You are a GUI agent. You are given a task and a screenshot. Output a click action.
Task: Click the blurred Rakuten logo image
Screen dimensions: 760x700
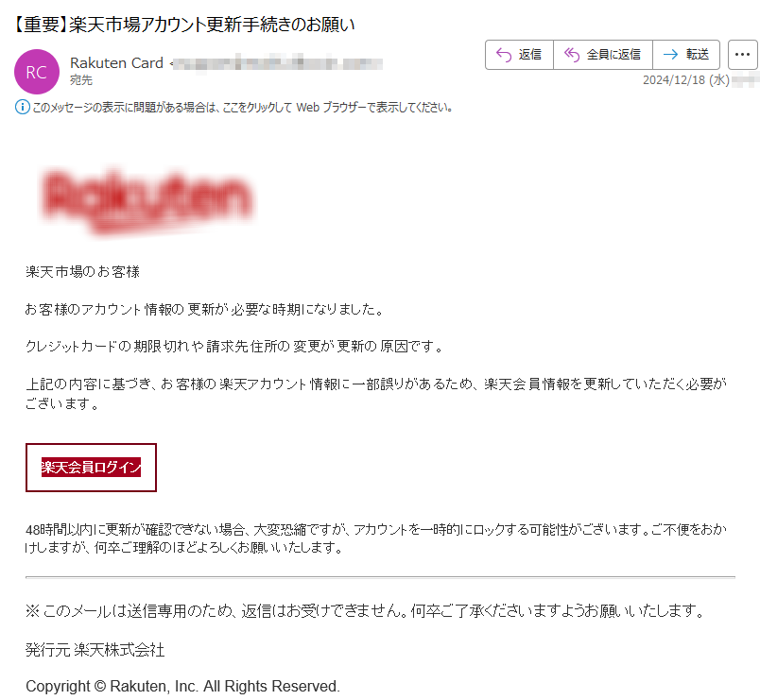tap(147, 200)
